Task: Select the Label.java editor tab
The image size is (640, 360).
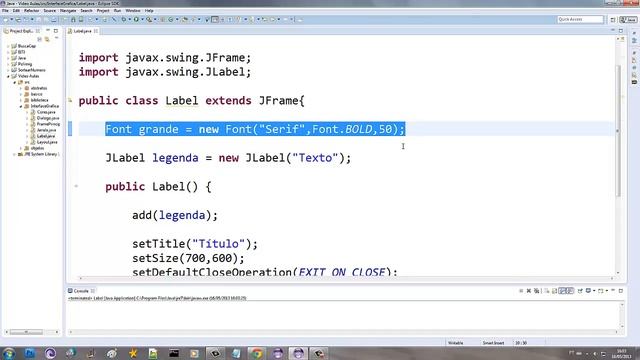Action: point(83,31)
